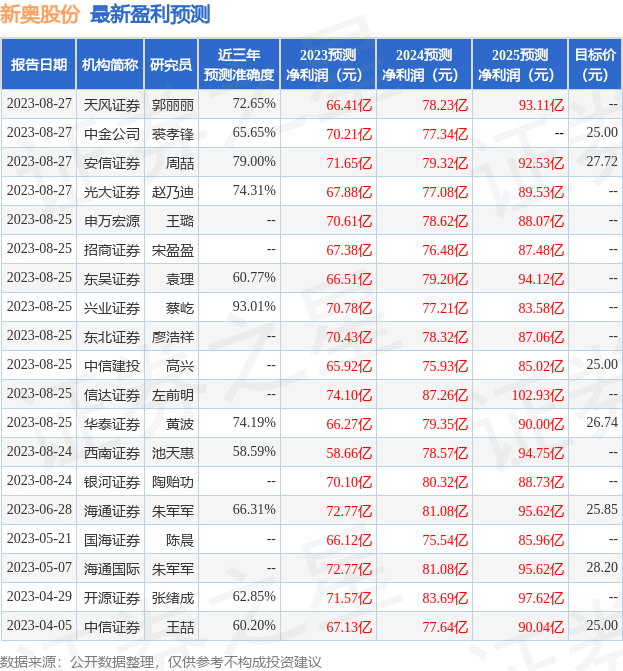Screen dimensions: 623x671
Task: Click the 2023预测净利润 column header
Action: 328,65
